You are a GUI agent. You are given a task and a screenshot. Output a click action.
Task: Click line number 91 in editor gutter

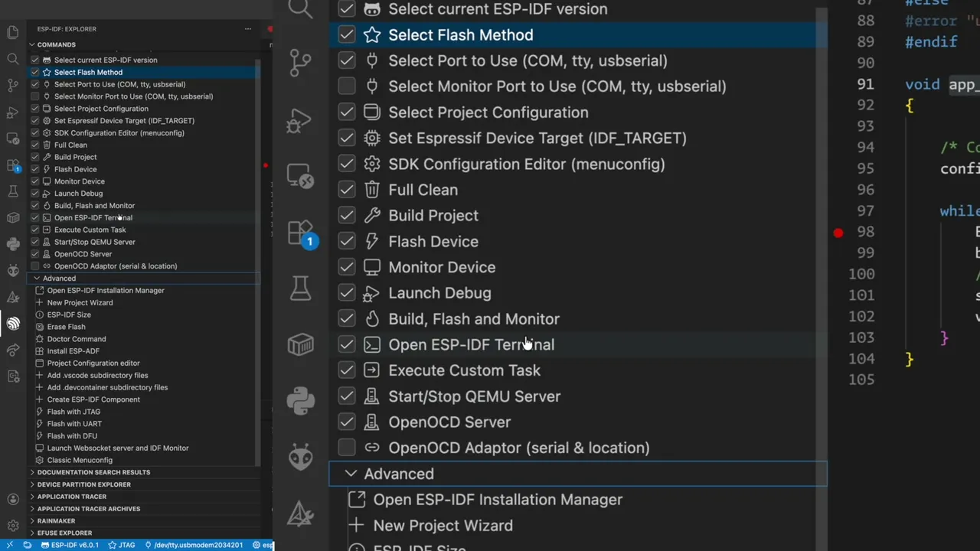[x=865, y=84]
